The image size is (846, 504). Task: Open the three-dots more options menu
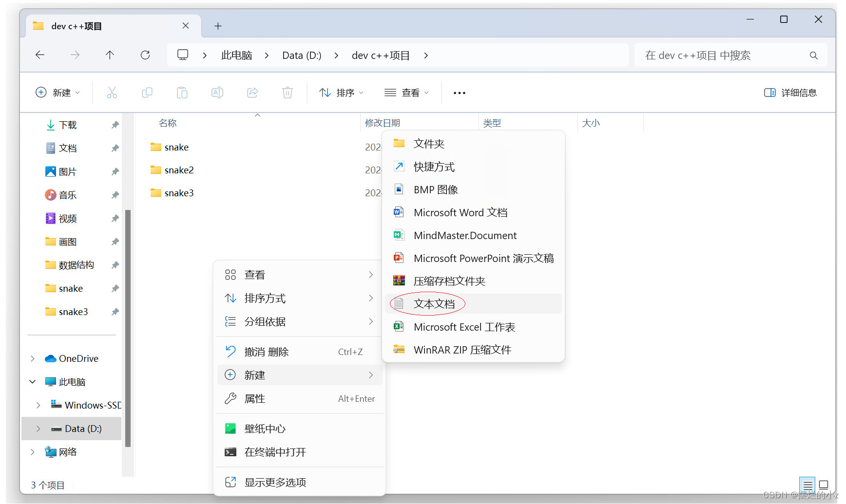[x=460, y=93]
